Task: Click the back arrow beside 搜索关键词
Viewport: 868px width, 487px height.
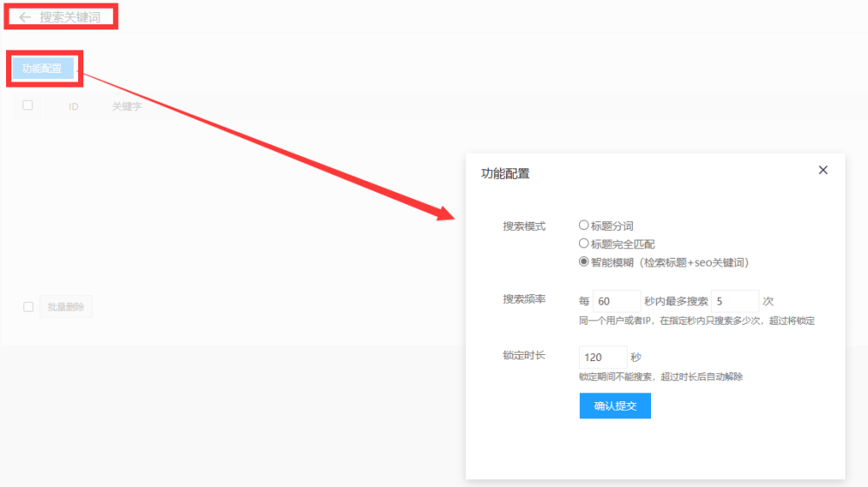Action: click(25, 17)
